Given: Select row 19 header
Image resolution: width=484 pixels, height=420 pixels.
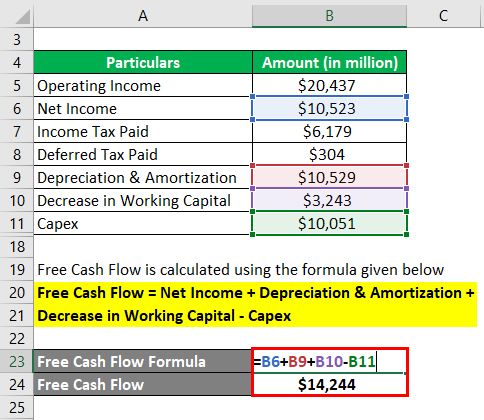Looking at the screenshot, I should point(17,270).
